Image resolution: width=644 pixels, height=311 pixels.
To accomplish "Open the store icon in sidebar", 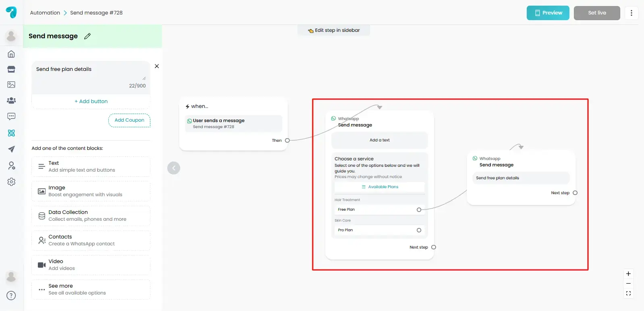I will [x=11, y=69].
